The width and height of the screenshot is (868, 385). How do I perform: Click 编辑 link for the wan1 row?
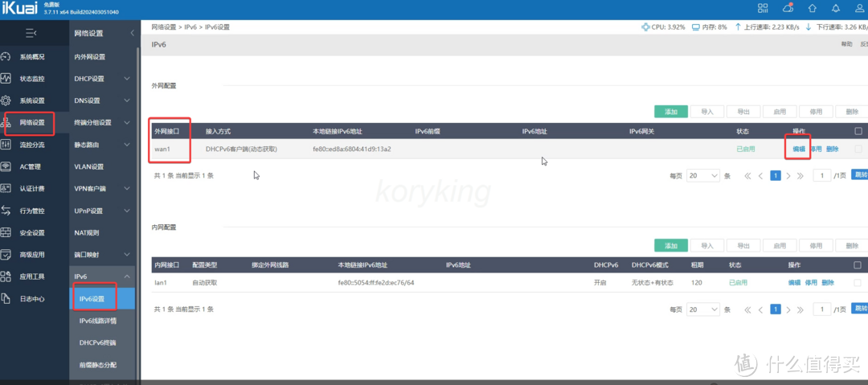click(798, 149)
